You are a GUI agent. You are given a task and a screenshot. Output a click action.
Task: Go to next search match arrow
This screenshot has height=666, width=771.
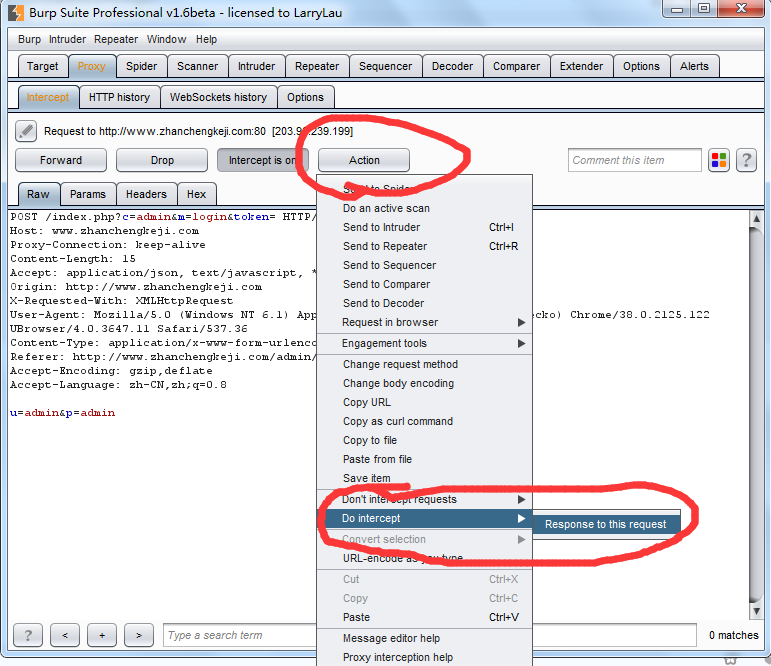[x=139, y=635]
